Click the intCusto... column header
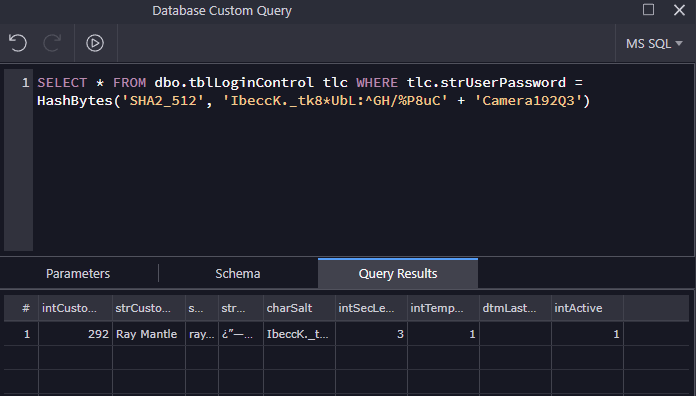Viewport: 696px width, 396px height. pos(75,308)
